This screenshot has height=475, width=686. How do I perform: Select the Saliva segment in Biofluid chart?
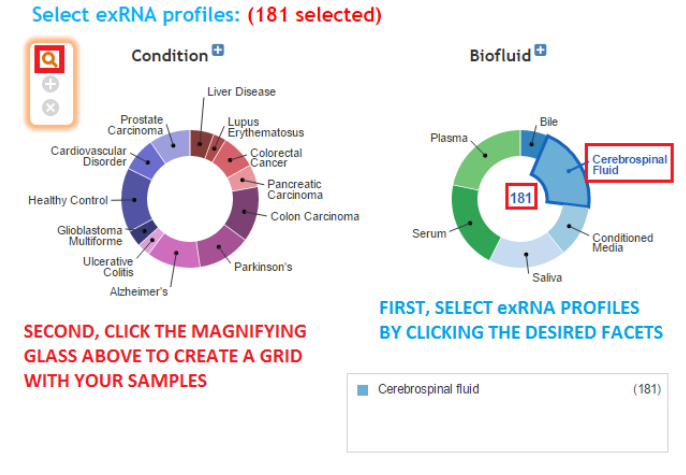(523, 254)
